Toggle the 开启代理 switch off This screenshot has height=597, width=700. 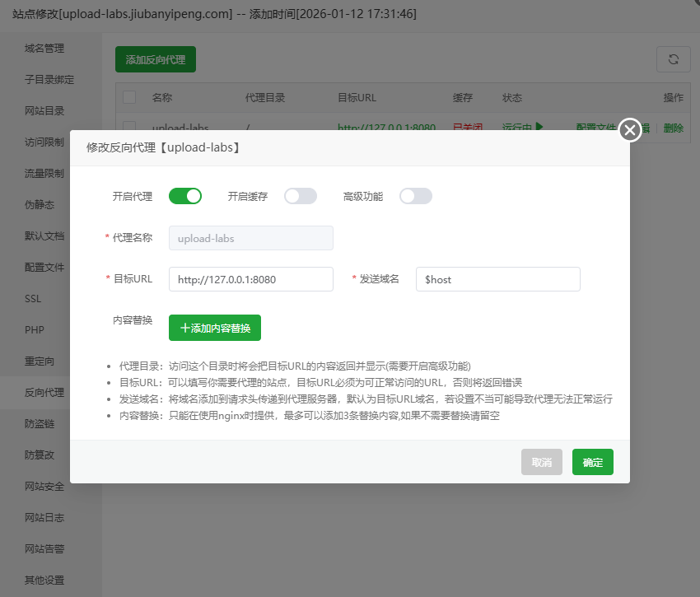[185, 196]
